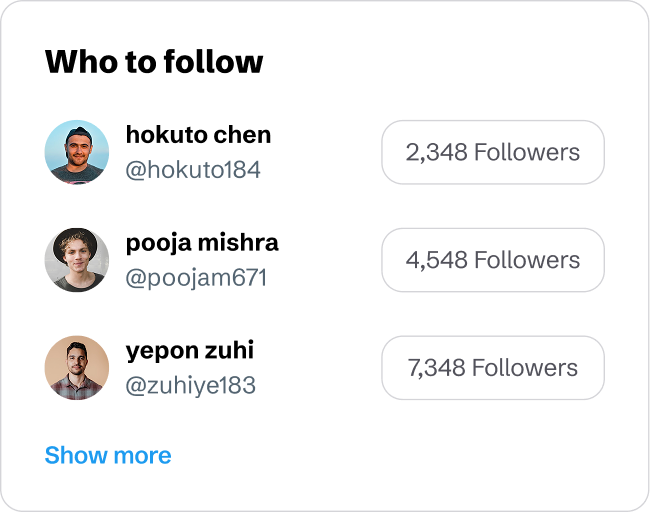The image size is (650, 512).
Task: Click the Who to follow heading
Action: (x=154, y=62)
